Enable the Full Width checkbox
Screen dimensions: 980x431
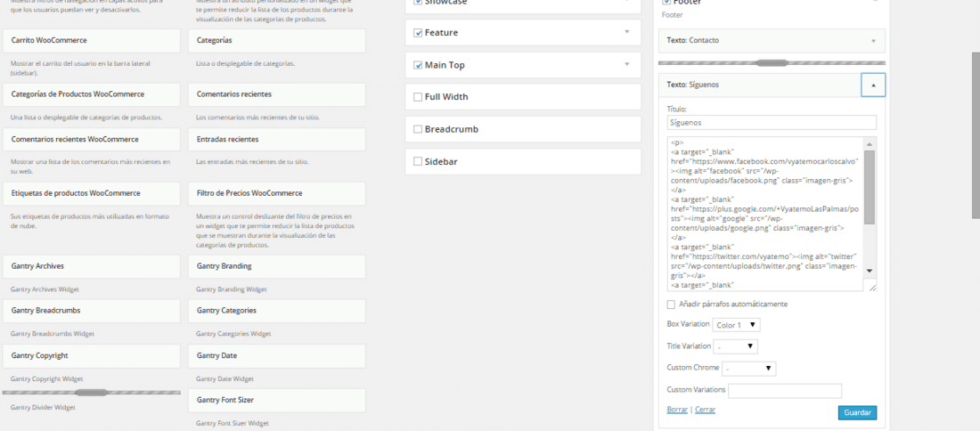pos(418,97)
